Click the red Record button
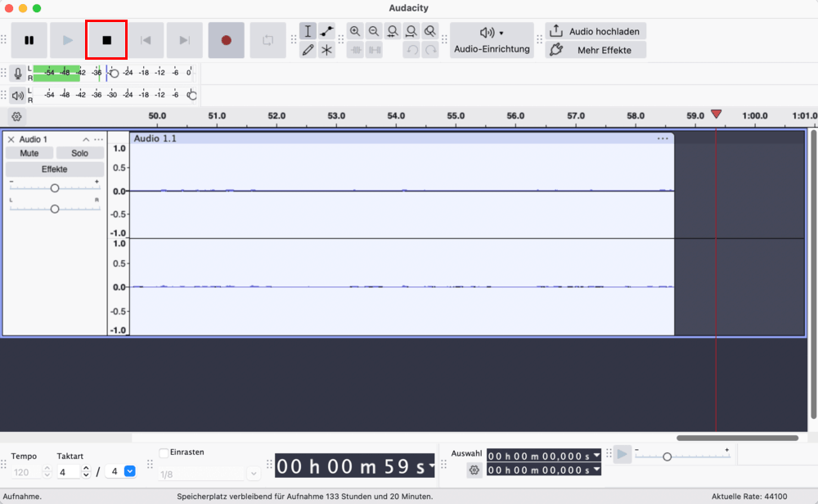Screen dimensions: 818x504 (x=226, y=40)
